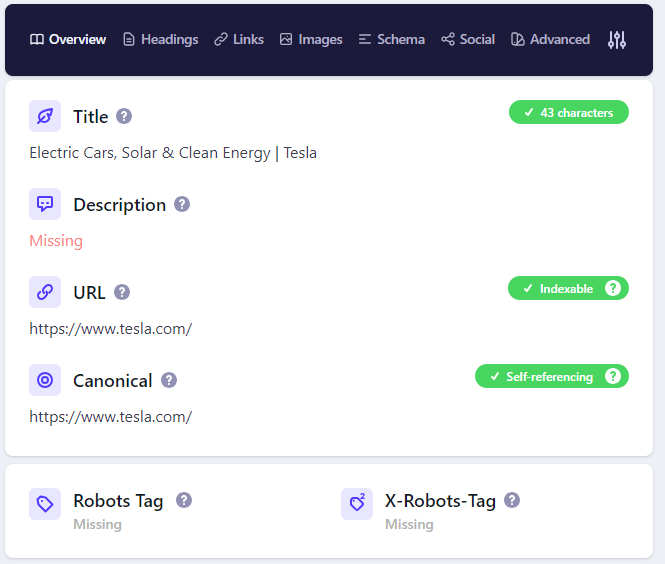Click the URL chain link icon

[45, 292]
